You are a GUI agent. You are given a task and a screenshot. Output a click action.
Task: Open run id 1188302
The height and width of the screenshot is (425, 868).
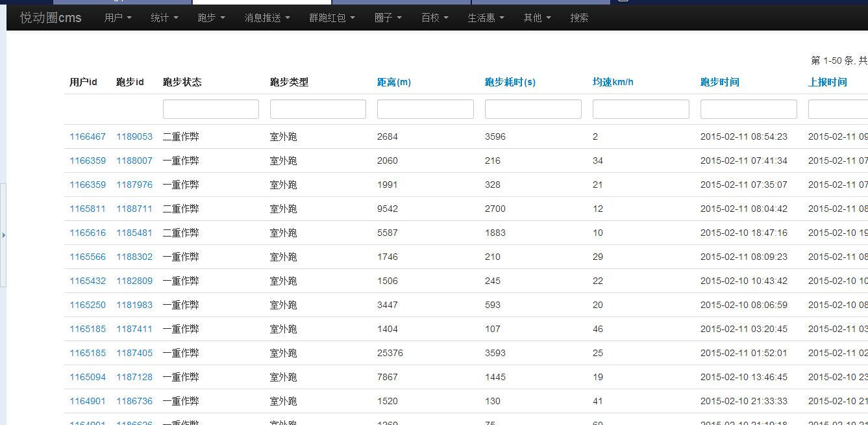(134, 257)
